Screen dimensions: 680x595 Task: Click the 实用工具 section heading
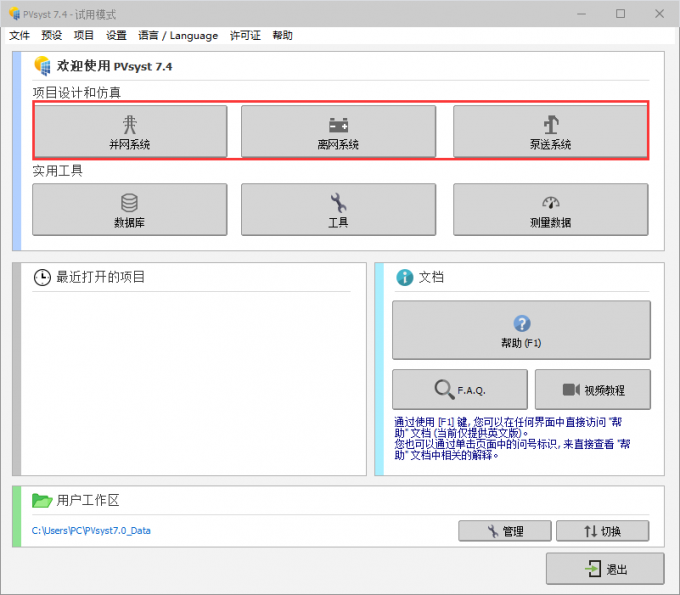(x=57, y=171)
